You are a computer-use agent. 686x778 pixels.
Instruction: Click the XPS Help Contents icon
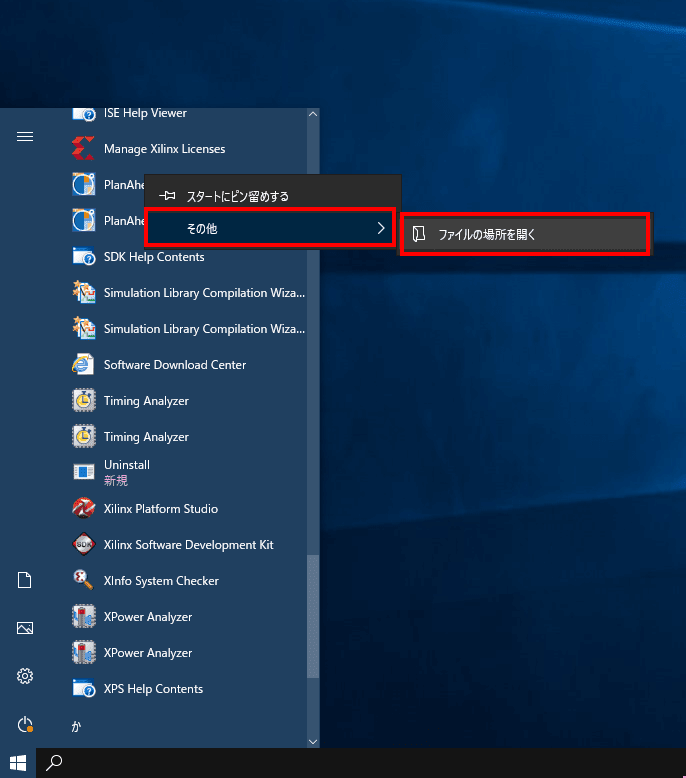click(84, 689)
